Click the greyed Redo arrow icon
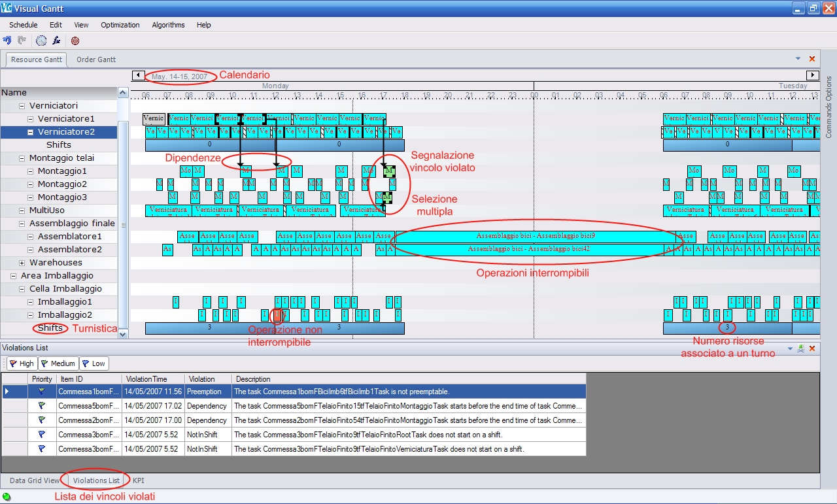The height and width of the screenshot is (504, 837). click(22, 41)
